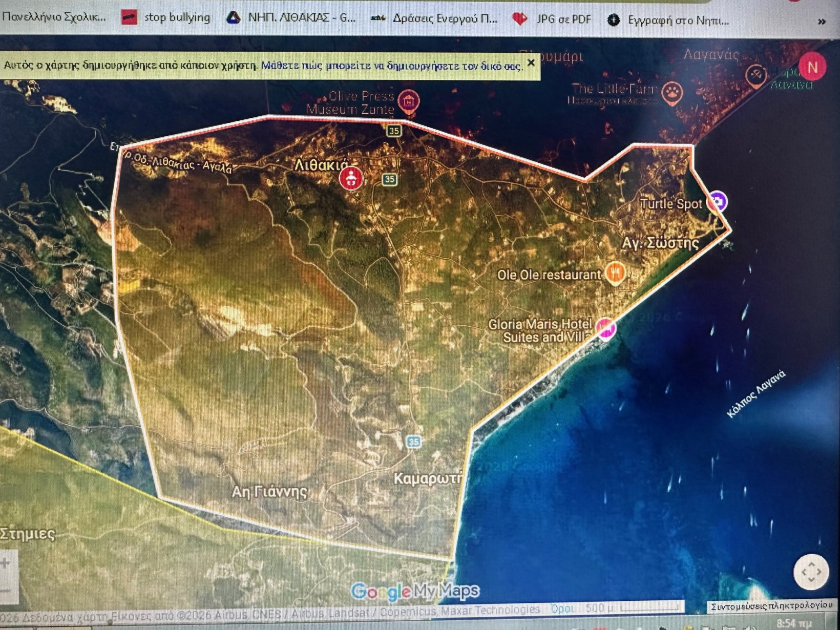The height and width of the screenshot is (630, 840).
Task: Click the Google My Maps logo
Action: click(415, 592)
